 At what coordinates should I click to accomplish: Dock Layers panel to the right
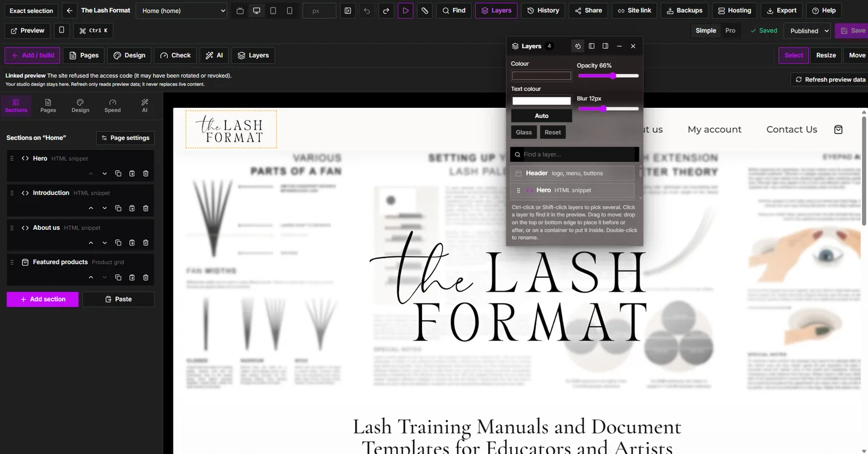[606, 46]
